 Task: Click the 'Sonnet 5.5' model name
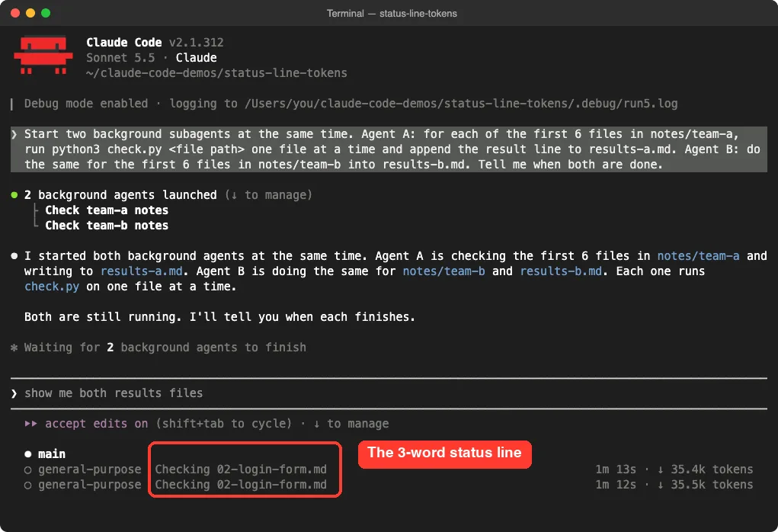coord(120,58)
